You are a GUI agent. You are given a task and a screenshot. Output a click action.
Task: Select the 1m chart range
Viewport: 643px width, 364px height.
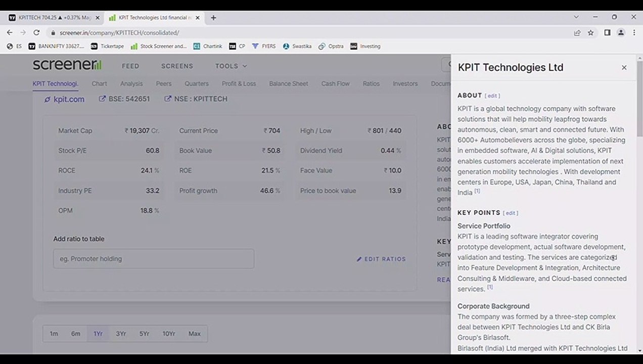[x=54, y=334]
